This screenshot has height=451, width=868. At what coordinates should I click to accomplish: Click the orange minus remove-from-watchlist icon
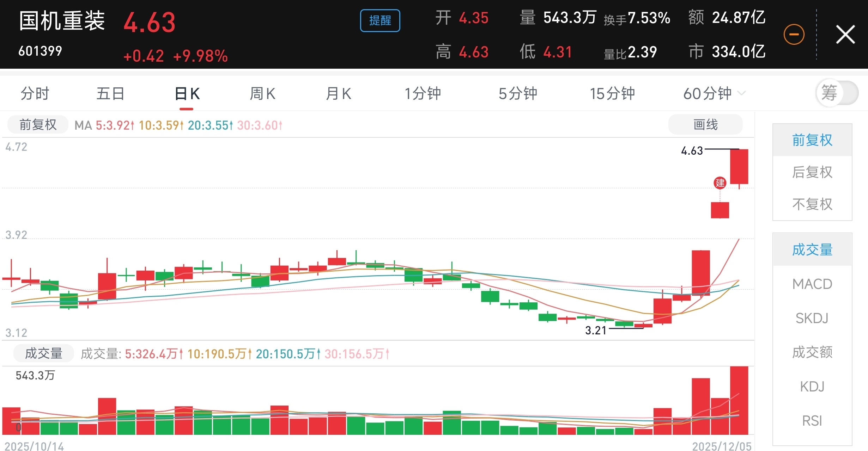point(794,35)
